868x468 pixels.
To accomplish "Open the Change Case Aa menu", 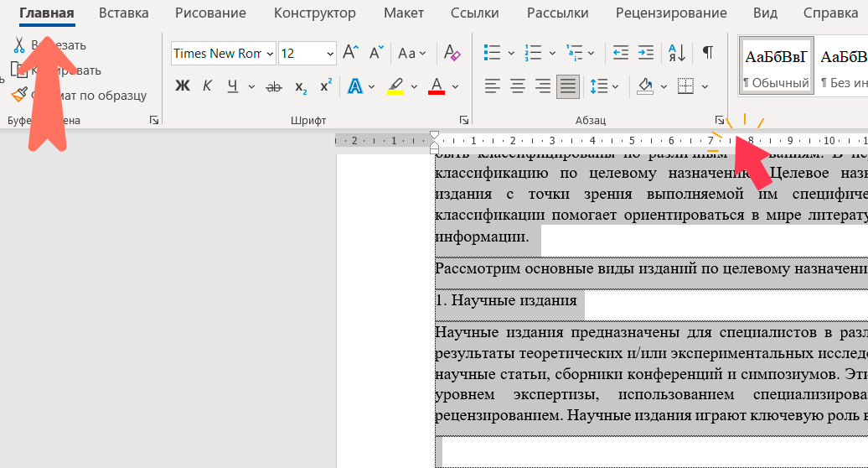I will coord(412,53).
